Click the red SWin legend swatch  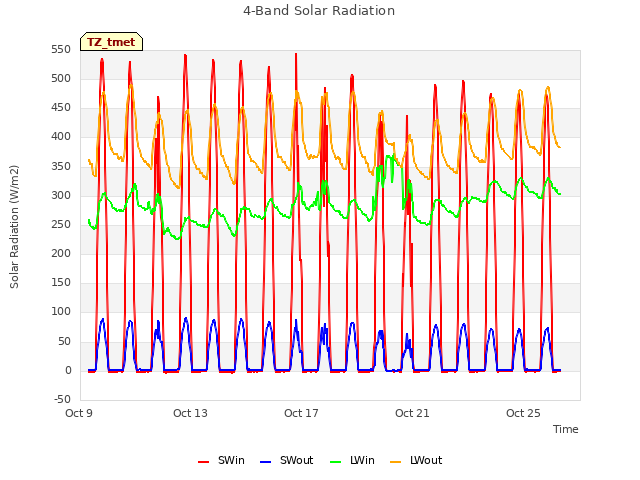tap(203, 462)
